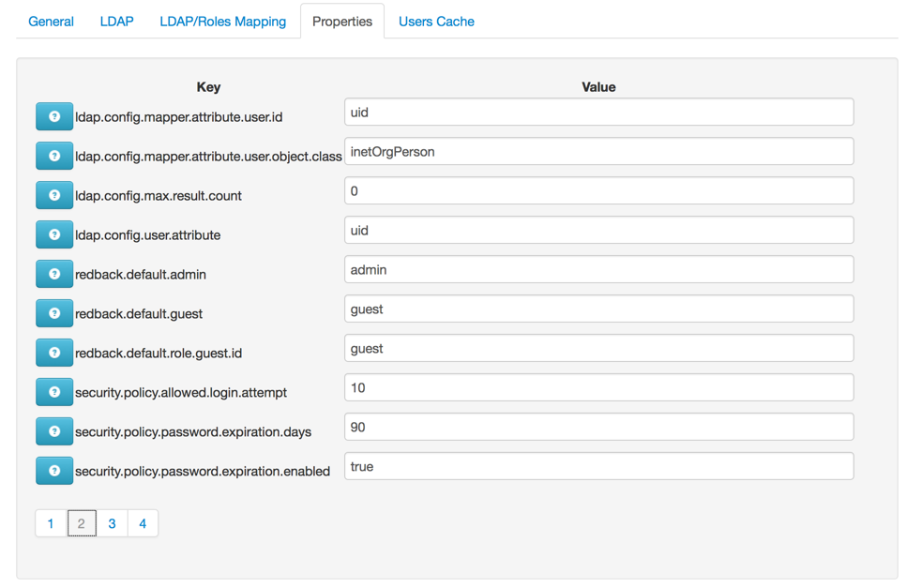Select the LDAP/Roles Mapping tab
This screenshot has width=907, height=588.
tap(222, 22)
